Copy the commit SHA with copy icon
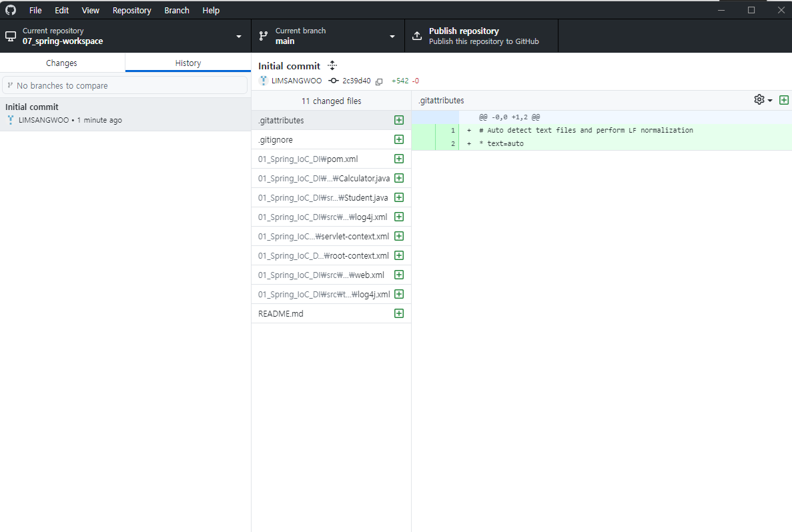The height and width of the screenshot is (532, 792). pos(379,81)
